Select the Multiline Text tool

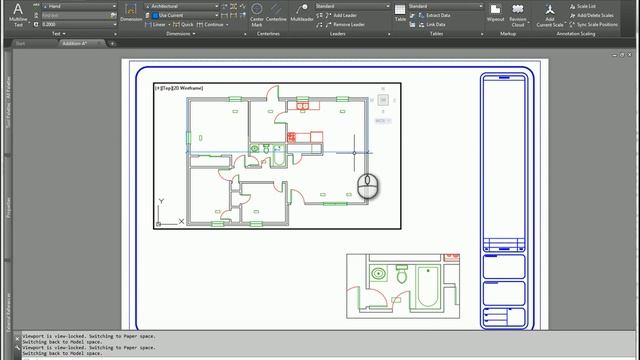click(x=18, y=15)
